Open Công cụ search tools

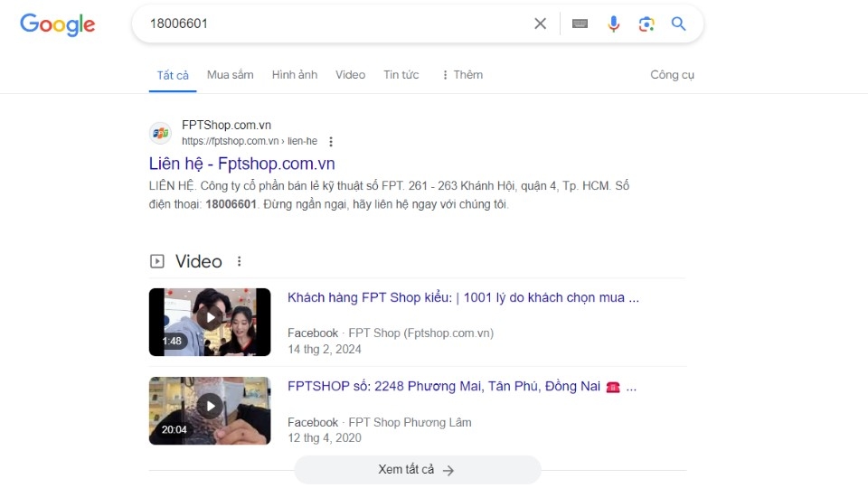(x=672, y=75)
